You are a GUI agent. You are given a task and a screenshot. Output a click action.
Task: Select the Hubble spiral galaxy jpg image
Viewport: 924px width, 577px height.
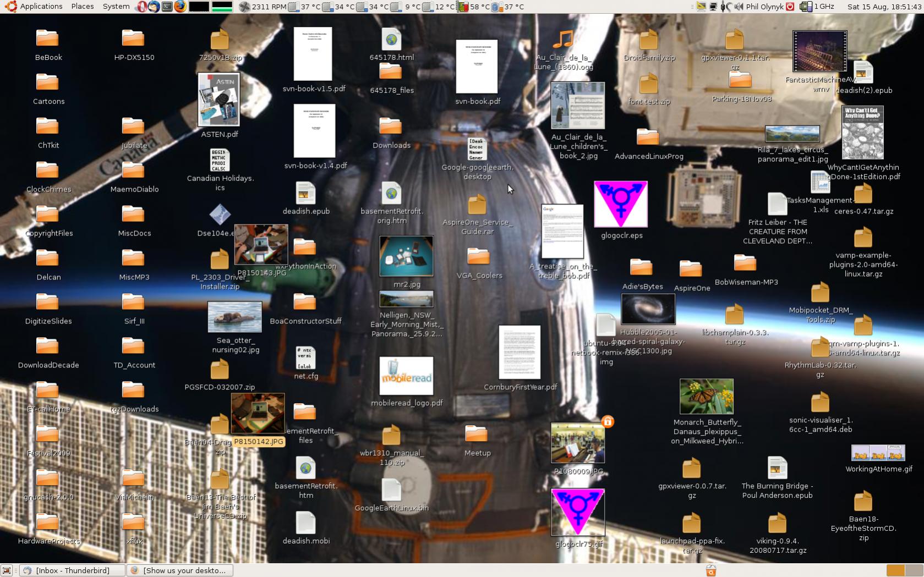[x=648, y=325]
